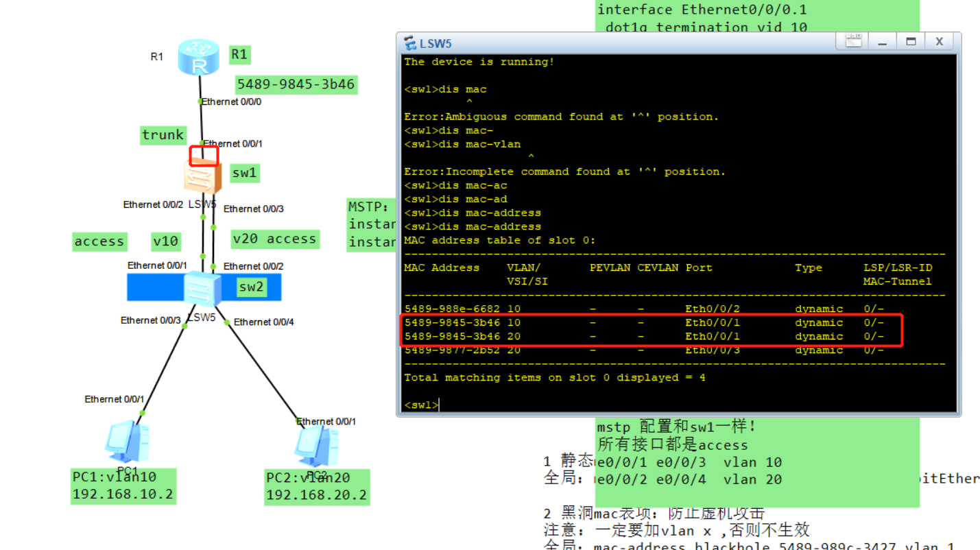Click the '<sw1>dis mac-vlan' command line
The width and height of the screenshot is (980, 550).
[x=462, y=144]
